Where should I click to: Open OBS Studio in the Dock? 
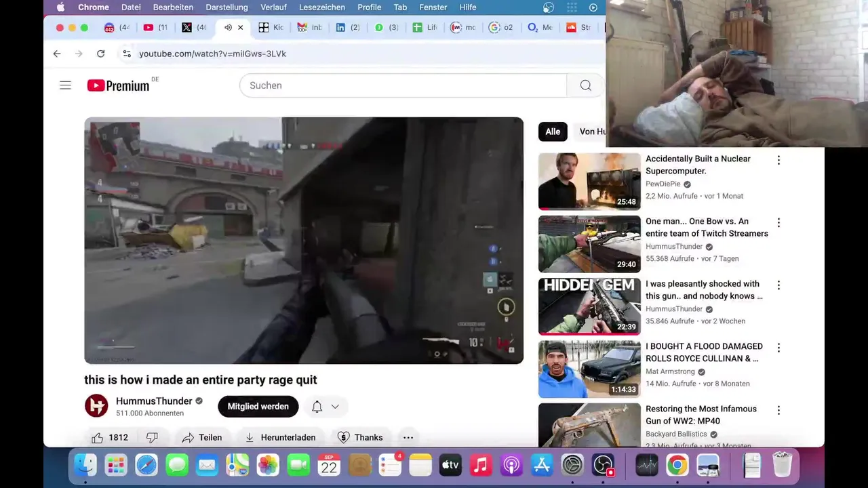point(603,466)
